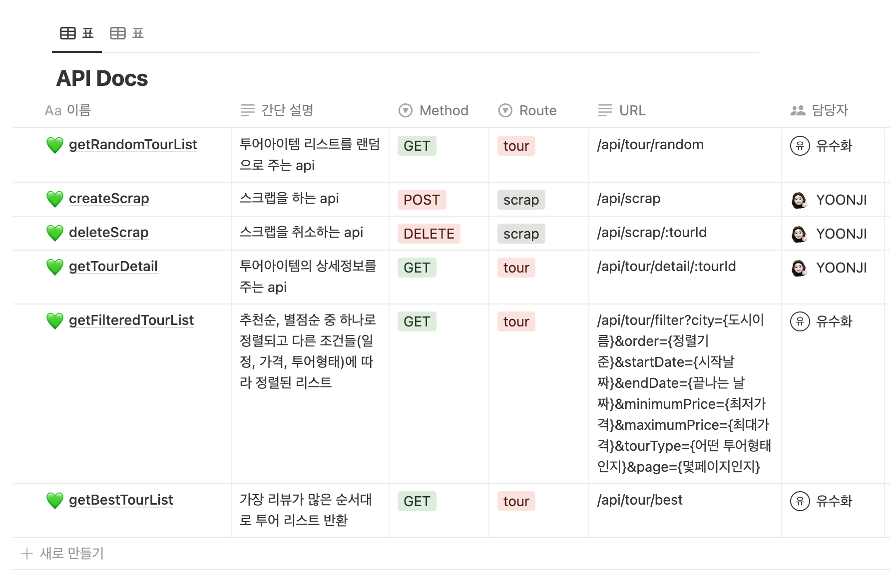Viewport: 890px width, 588px height.
Task: Click 유수화's avatar on the getBestTourList row
Action: pos(800,501)
